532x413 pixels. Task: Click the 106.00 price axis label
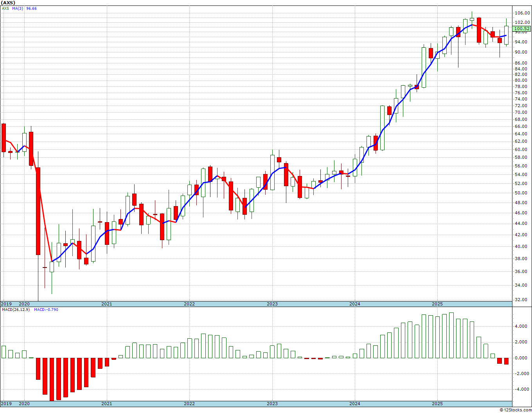pos(522,13)
